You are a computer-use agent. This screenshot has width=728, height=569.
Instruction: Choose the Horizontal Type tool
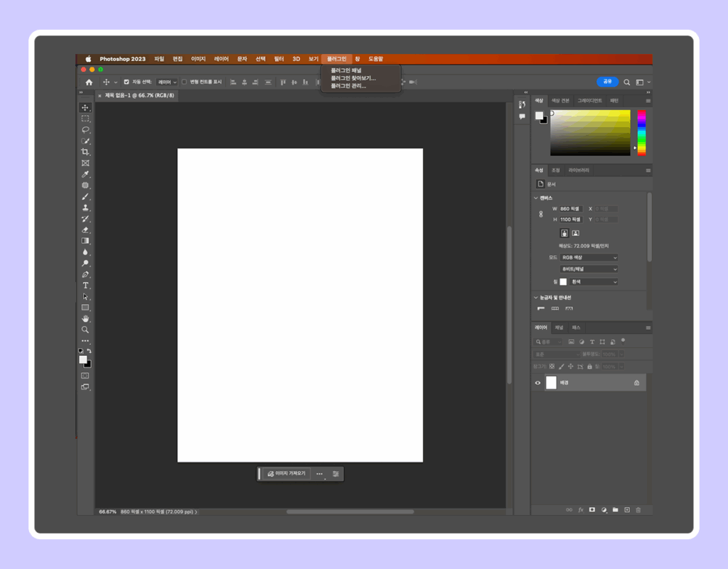pyautogui.click(x=85, y=286)
